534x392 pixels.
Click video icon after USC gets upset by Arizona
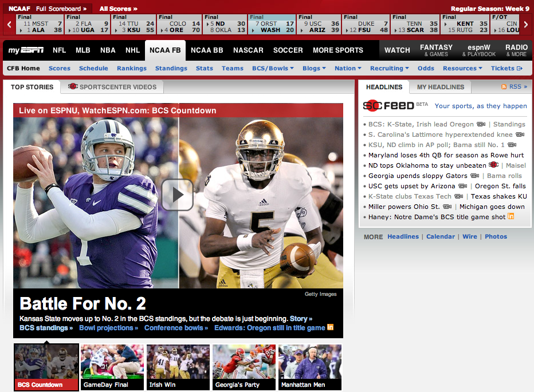(462, 186)
